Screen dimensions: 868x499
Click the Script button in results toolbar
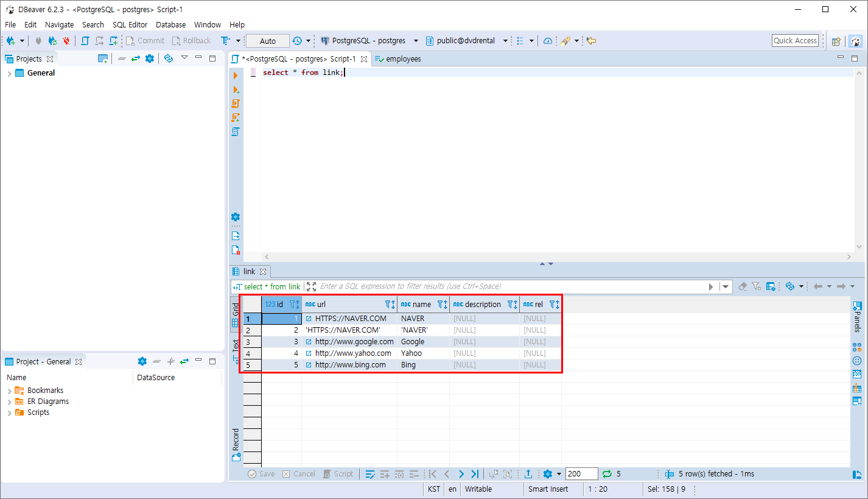338,474
